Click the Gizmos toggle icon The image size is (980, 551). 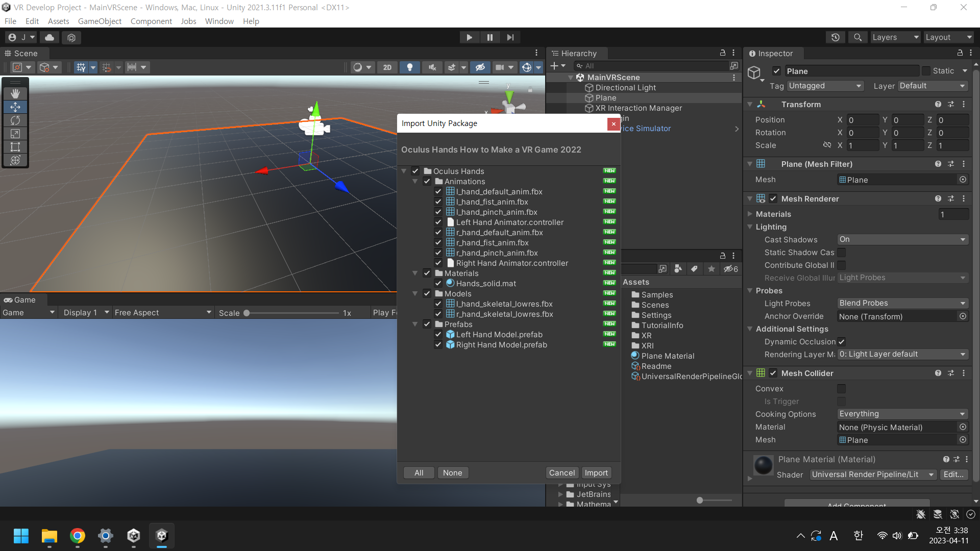point(526,67)
